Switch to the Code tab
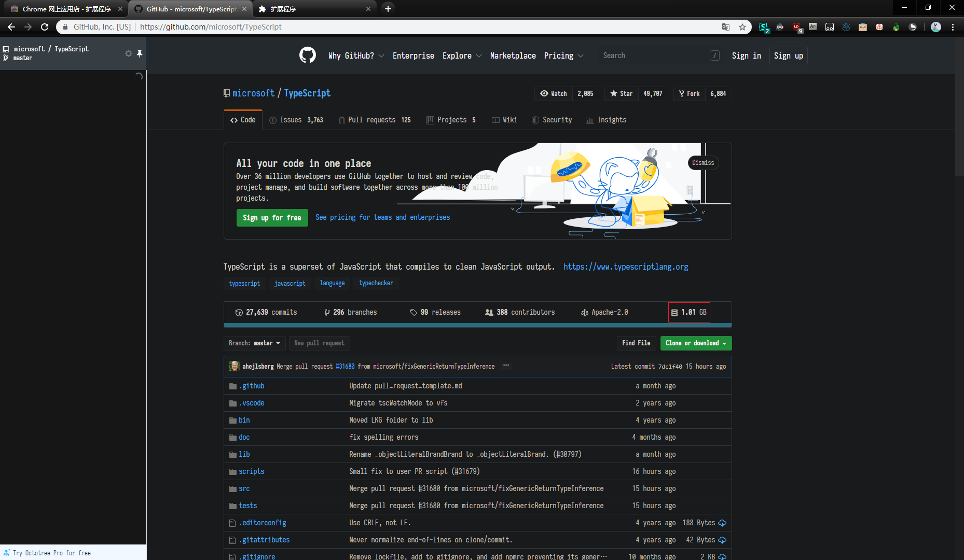Image resolution: width=964 pixels, height=560 pixels. pyautogui.click(x=243, y=120)
